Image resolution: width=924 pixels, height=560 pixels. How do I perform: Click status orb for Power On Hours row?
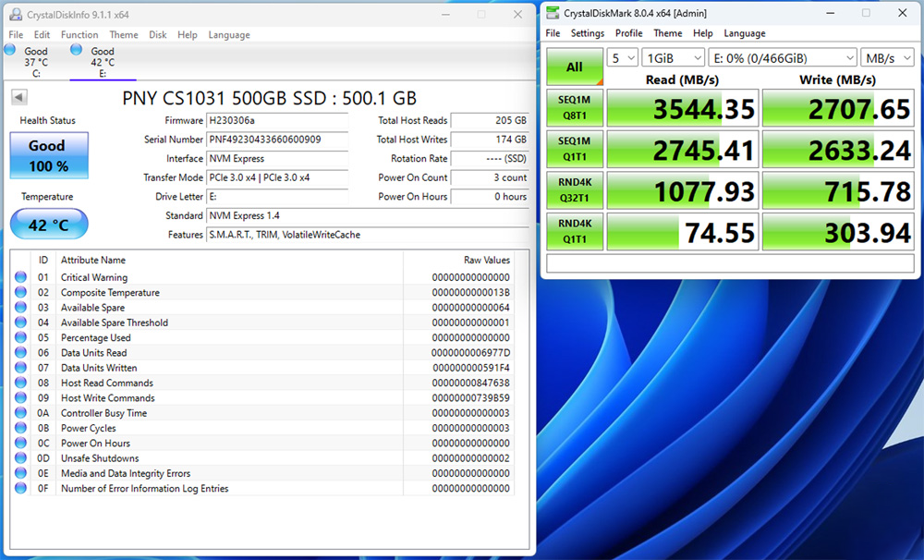coord(20,442)
